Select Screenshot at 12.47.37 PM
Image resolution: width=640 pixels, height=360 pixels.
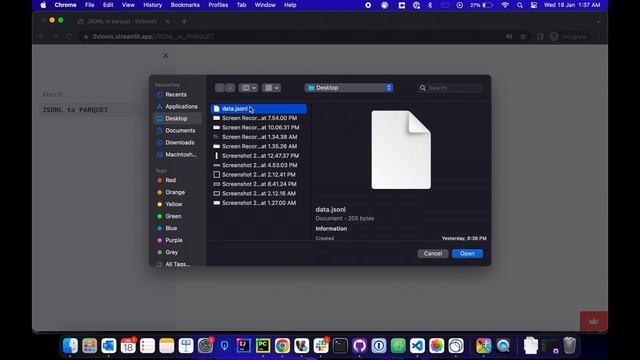[x=259, y=156]
